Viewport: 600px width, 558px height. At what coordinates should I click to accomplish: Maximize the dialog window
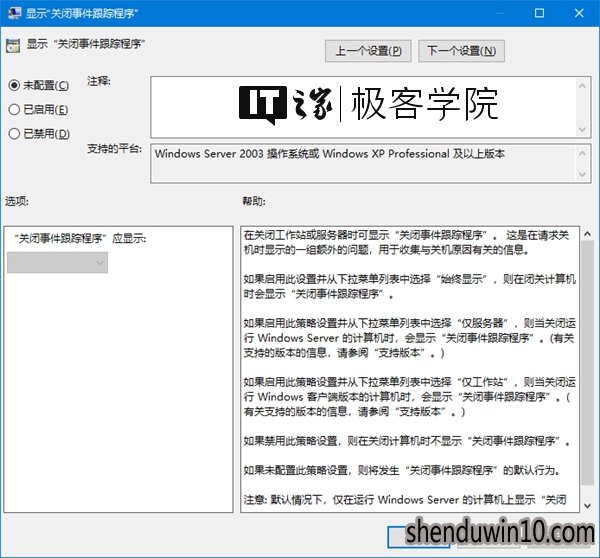(x=539, y=13)
